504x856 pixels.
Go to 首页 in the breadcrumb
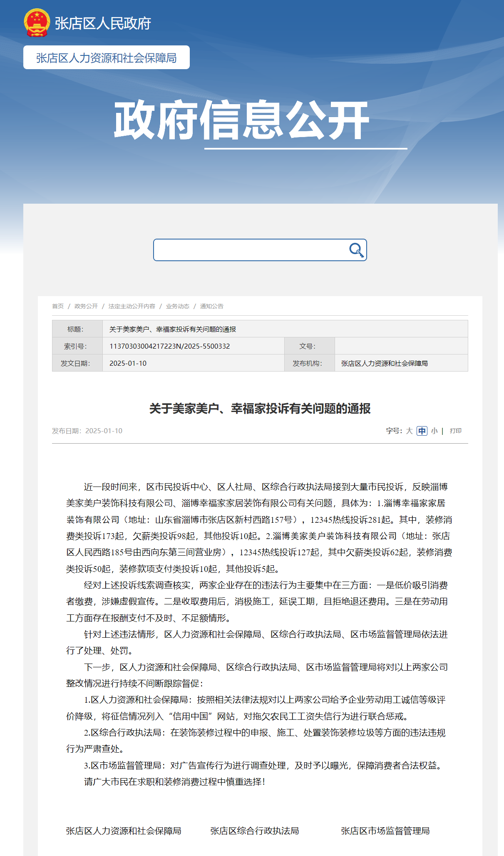[58, 306]
